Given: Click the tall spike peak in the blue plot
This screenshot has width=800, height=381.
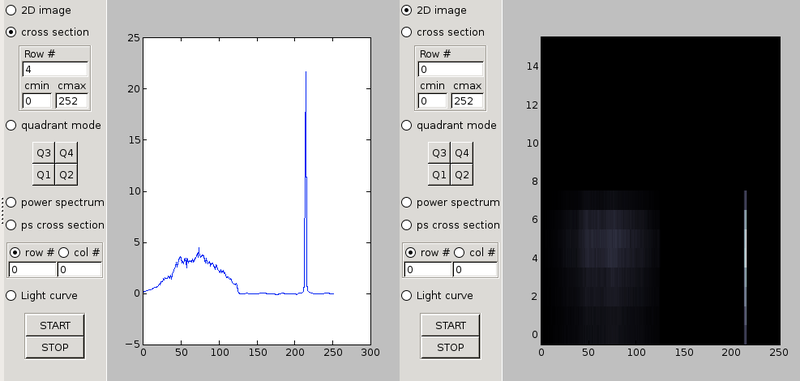Looking at the screenshot, I should click(306, 73).
